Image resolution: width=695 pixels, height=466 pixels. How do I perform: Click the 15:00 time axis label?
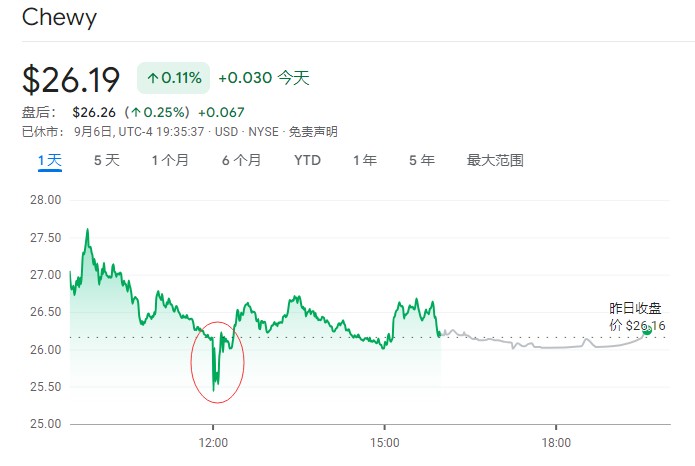click(x=385, y=442)
